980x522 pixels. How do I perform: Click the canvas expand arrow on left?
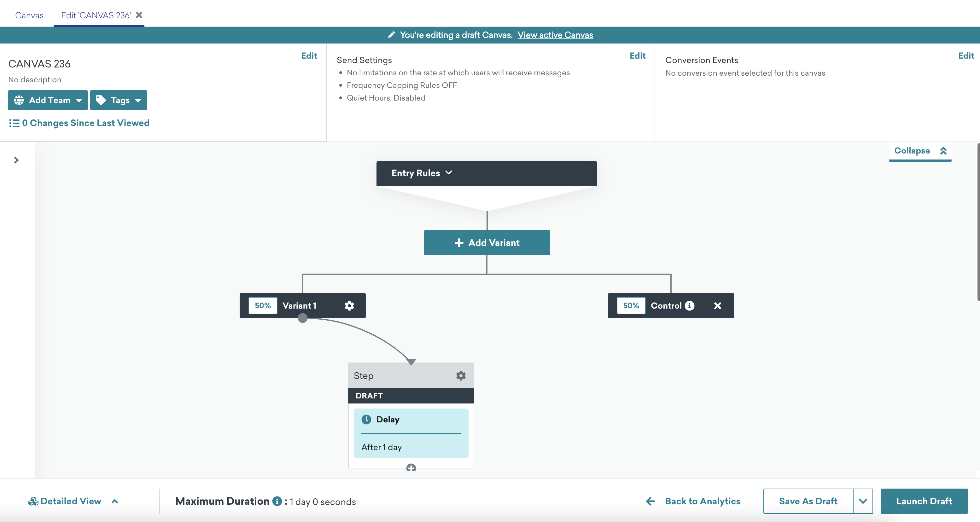(16, 160)
